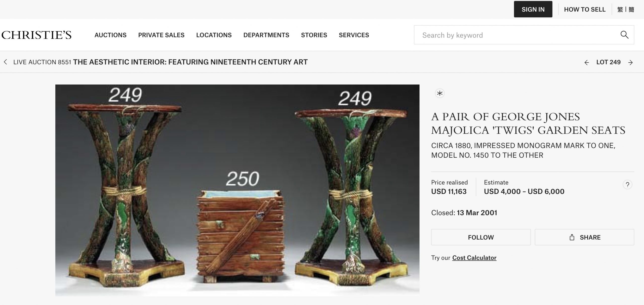Expand the Locations menu
Viewport: 644px width, 305px height.
(214, 35)
